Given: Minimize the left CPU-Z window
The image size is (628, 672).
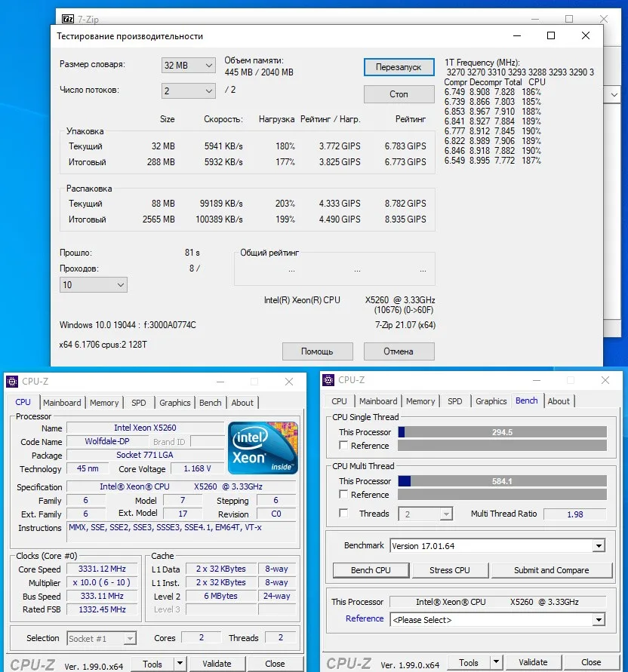Looking at the screenshot, I should 220,382.
